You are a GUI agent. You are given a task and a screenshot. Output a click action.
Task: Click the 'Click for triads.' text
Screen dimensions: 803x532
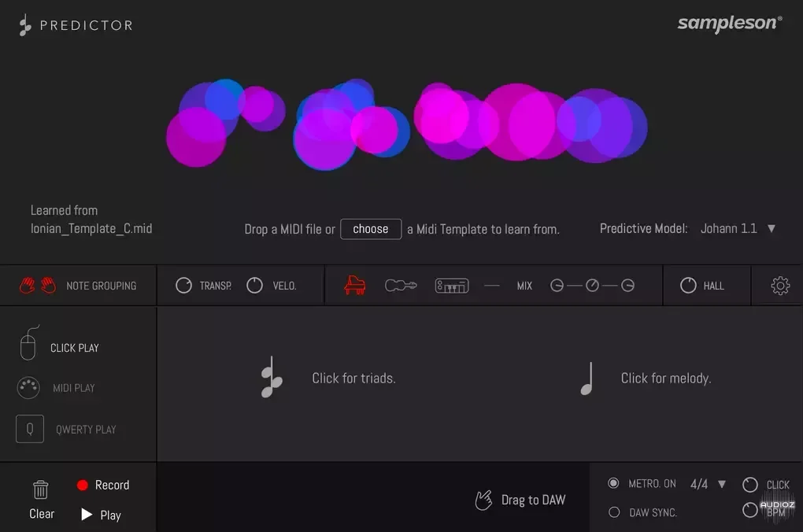tap(354, 379)
